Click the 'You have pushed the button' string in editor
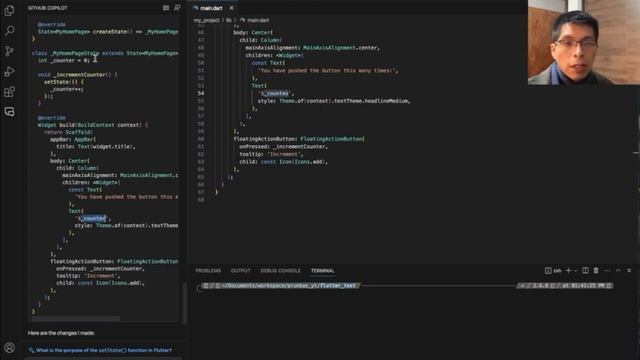 coord(327,71)
